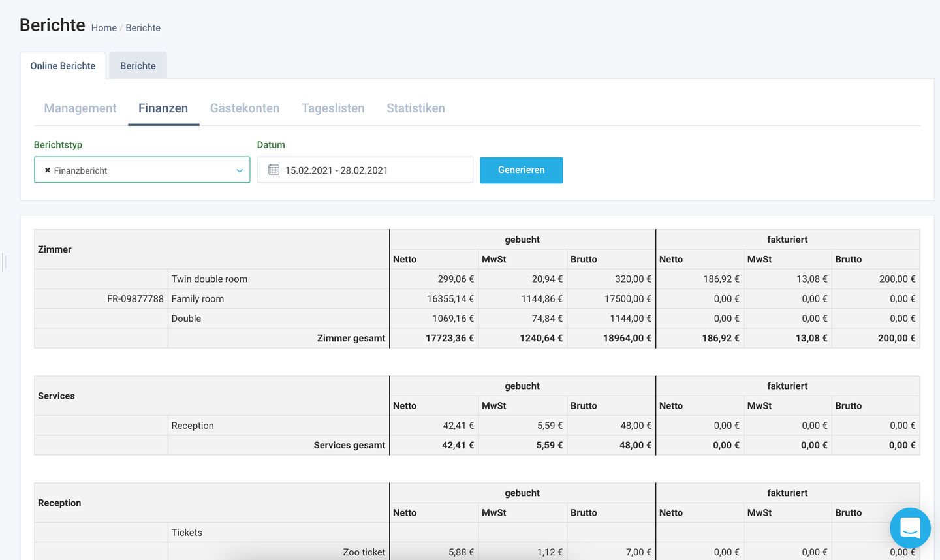Click the gebucht header in Zimmer table

[522, 240]
